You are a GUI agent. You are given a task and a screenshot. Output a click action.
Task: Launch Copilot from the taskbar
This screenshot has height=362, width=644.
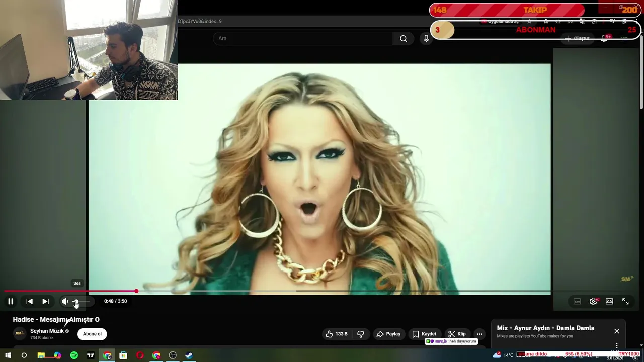coord(57,355)
